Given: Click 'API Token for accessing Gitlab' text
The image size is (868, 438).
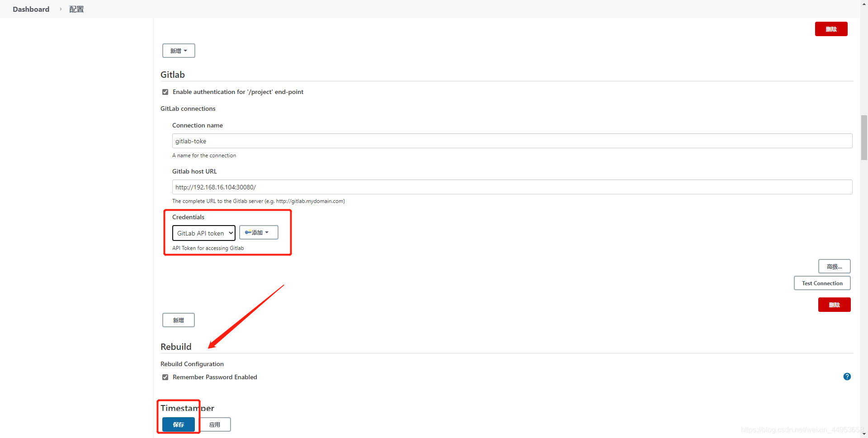Looking at the screenshot, I should point(208,248).
